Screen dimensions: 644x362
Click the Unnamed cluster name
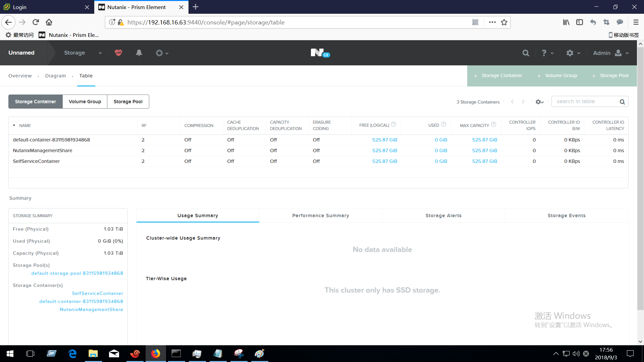click(21, 53)
